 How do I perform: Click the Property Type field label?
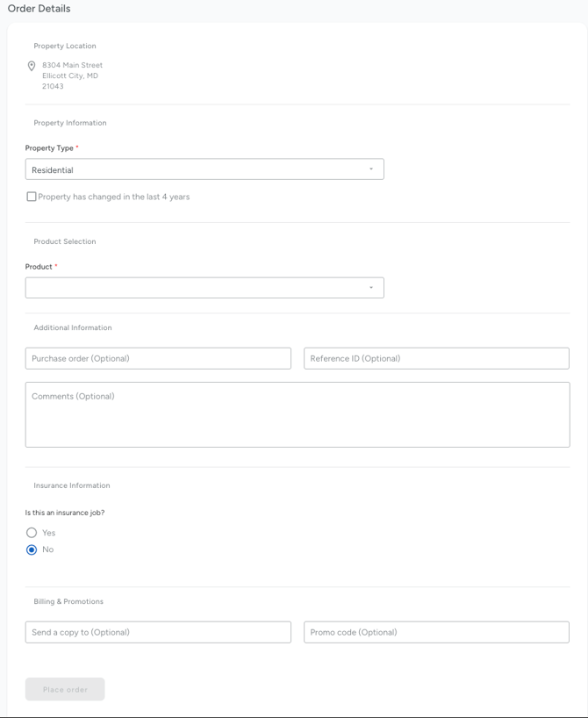pos(49,148)
